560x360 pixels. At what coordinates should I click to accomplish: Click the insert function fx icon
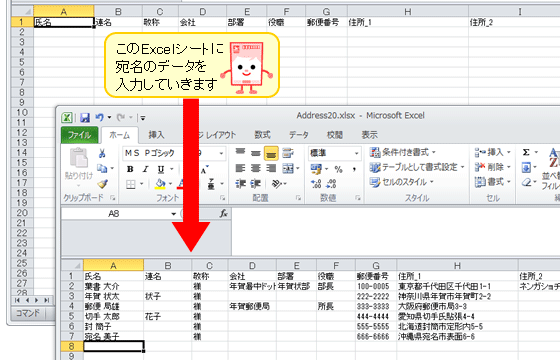coord(224,214)
